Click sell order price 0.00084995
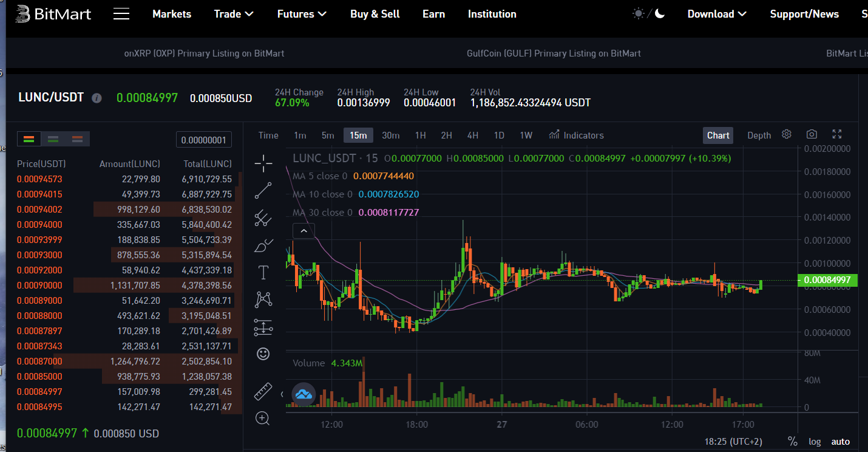The height and width of the screenshot is (452, 868). 39,407
